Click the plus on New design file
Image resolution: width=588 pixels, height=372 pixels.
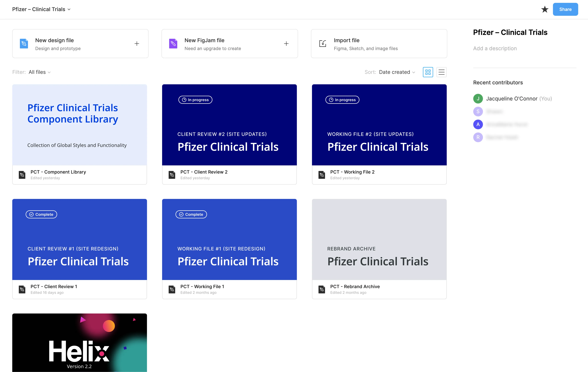[x=137, y=44]
